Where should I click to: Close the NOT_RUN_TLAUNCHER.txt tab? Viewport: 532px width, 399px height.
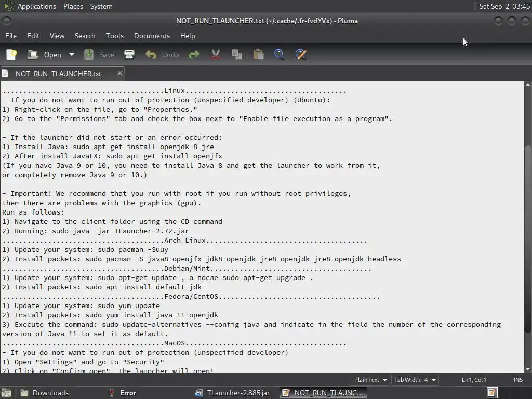point(120,73)
